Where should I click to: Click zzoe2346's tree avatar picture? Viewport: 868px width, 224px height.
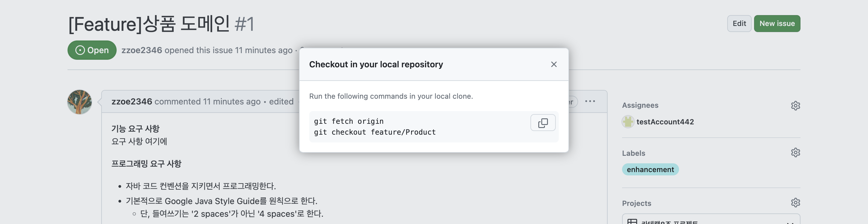pyautogui.click(x=80, y=102)
